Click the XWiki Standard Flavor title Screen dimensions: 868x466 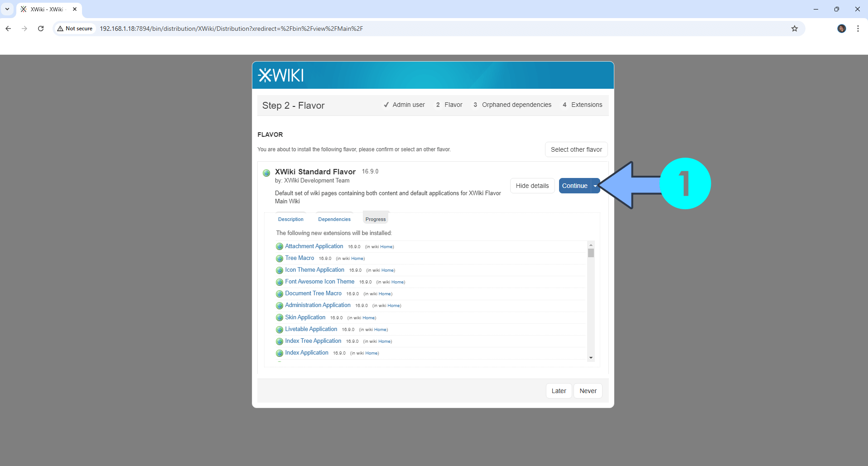(315, 172)
